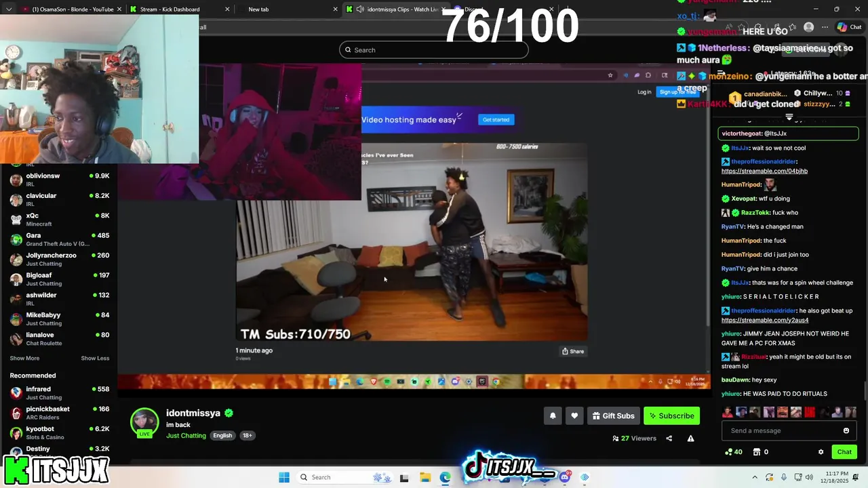Viewport: 868px width, 488px height.
Task: Open recommended channel picnickbasket
Action: (x=60, y=413)
